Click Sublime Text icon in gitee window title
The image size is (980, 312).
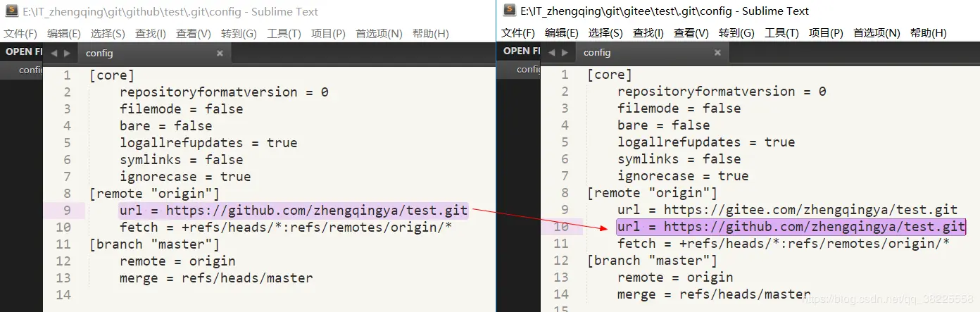[x=509, y=11]
